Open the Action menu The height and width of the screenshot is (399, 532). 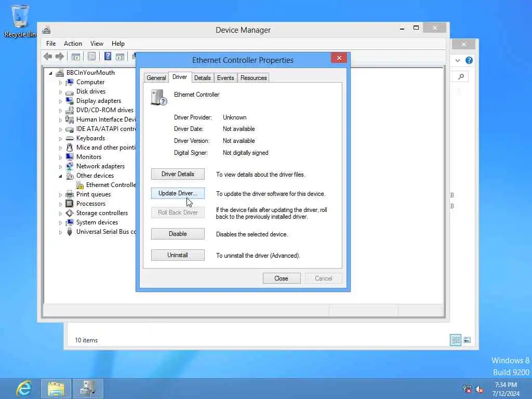[x=73, y=44]
